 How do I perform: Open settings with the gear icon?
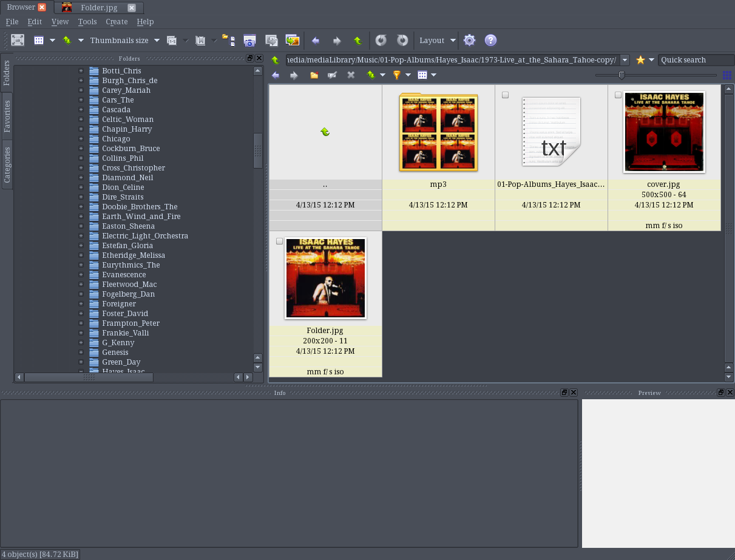(469, 41)
